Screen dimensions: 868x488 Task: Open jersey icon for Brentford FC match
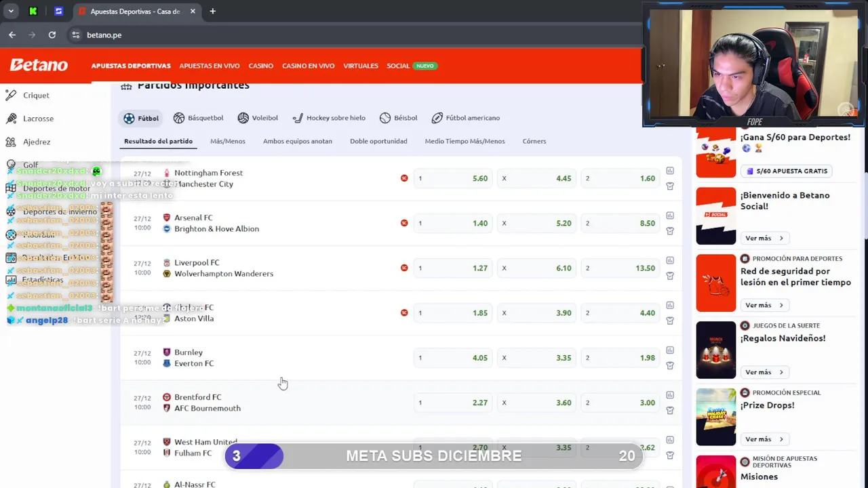(670, 410)
